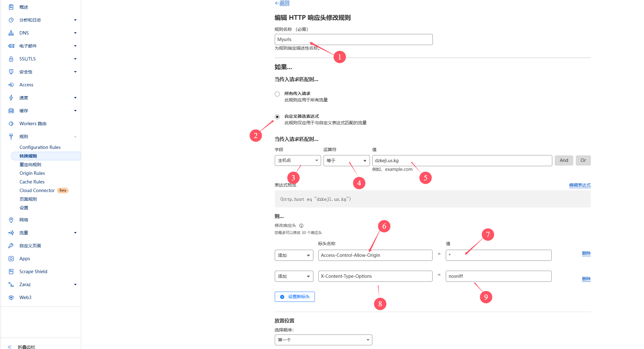This screenshot has height=349, width=644.
Task: Click the Access sidebar icon
Action: coord(11,84)
